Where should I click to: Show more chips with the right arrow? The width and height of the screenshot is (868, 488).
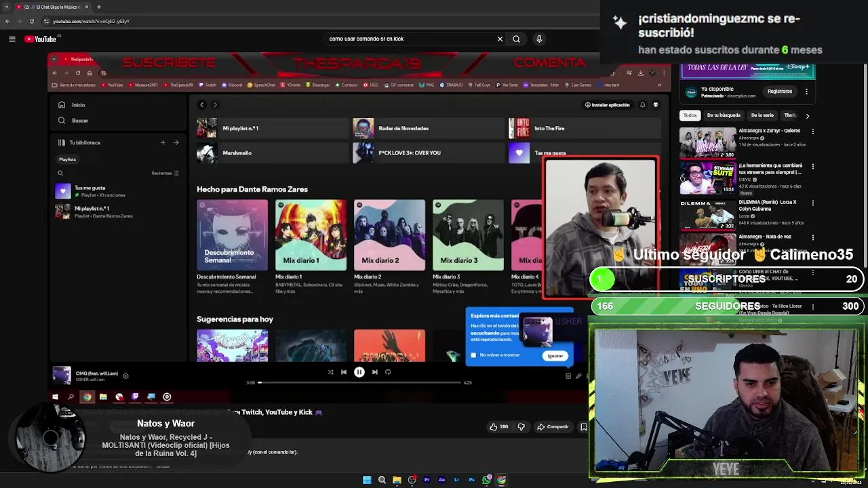[x=807, y=116]
